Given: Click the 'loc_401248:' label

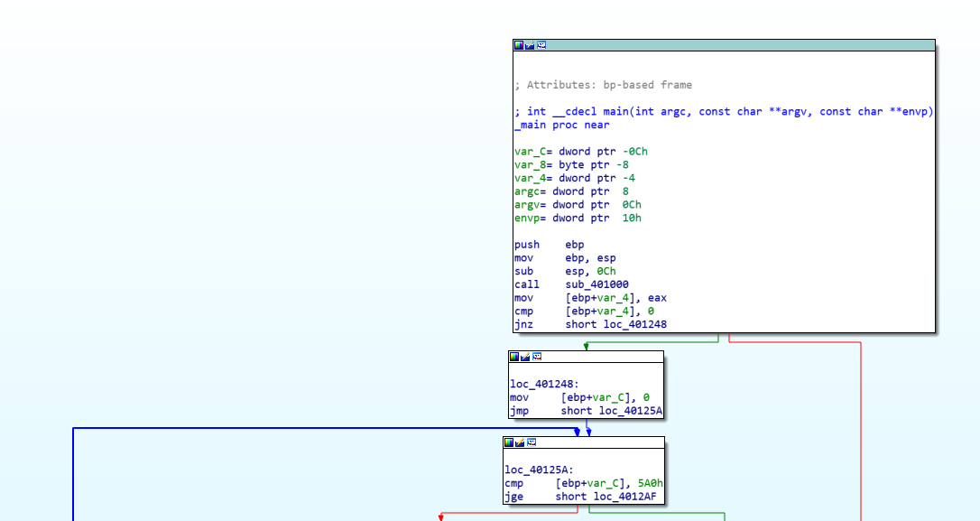Looking at the screenshot, I should 544,384.
